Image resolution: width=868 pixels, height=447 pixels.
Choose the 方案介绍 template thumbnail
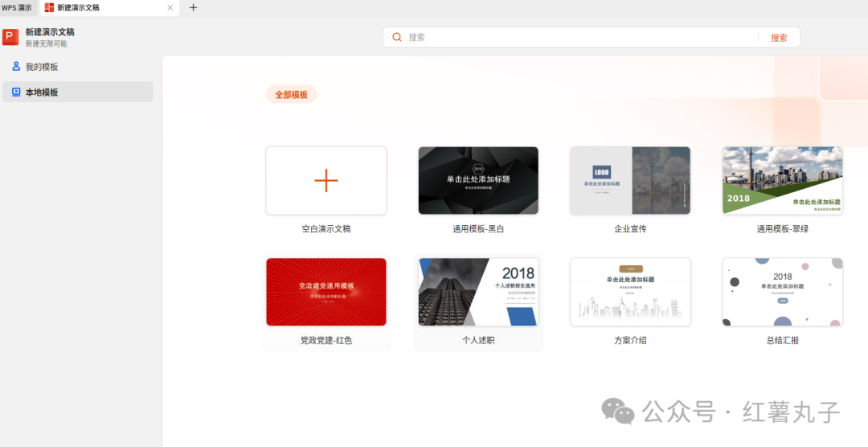click(x=630, y=292)
